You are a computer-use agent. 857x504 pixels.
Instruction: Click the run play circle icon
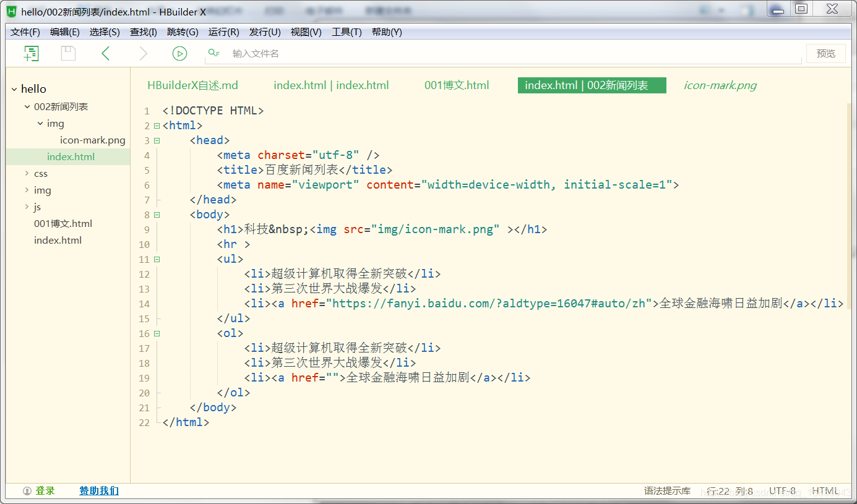point(179,54)
